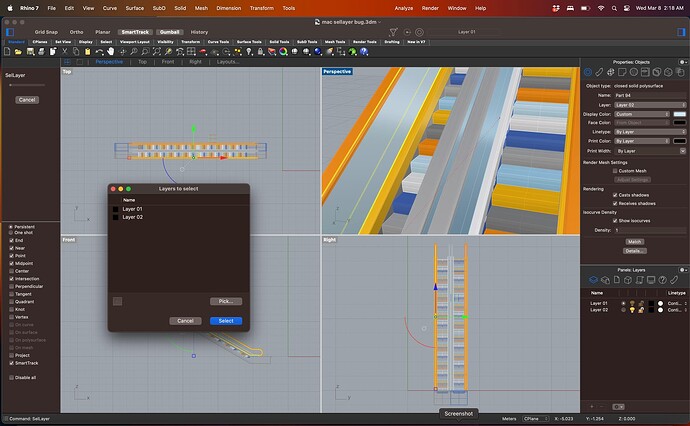Click the Help question mark toolbar icon

click(364, 51)
